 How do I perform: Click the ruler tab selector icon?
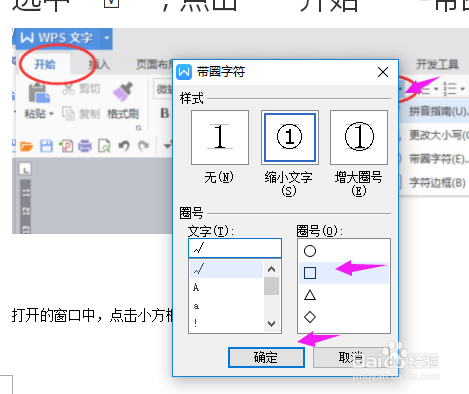(25, 169)
